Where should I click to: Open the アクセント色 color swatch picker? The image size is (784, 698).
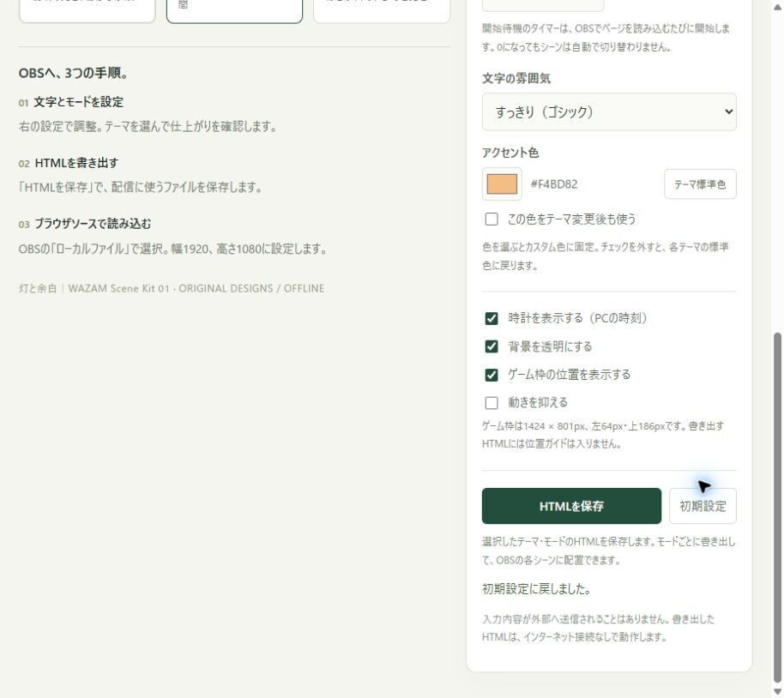click(502, 184)
